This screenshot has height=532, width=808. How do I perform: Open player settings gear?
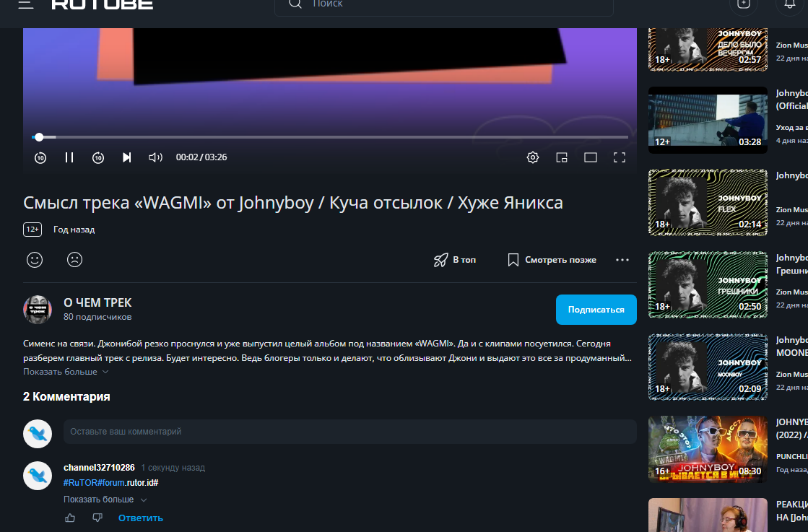[533, 157]
